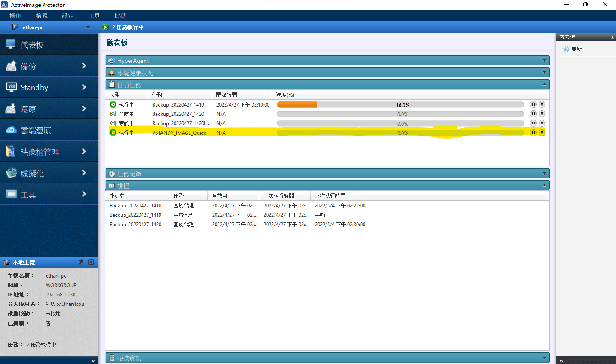Click the 16.0% progress bar
The width and height of the screenshot is (616, 364).
coord(400,105)
